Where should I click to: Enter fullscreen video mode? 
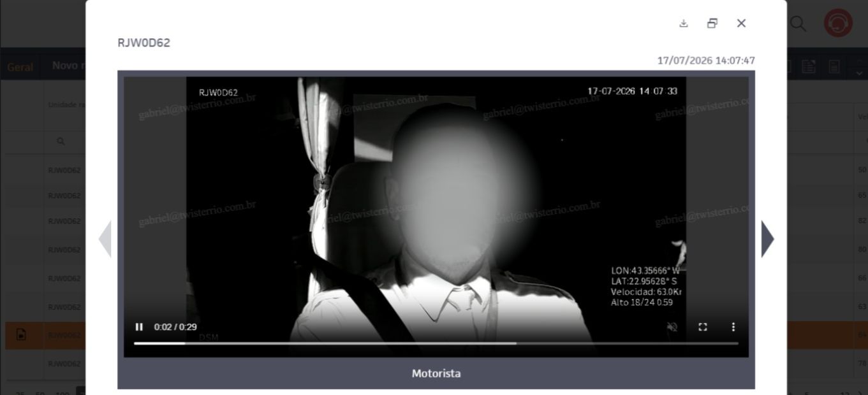(x=703, y=327)
